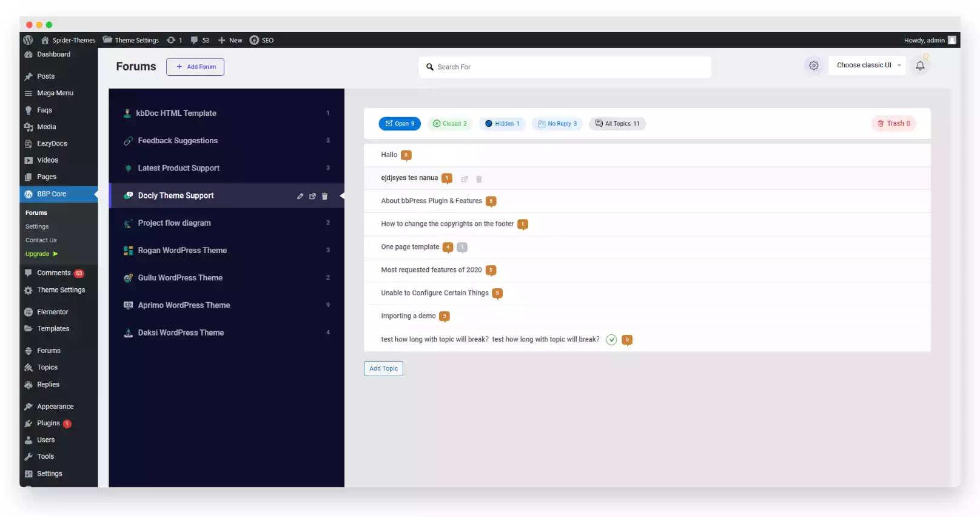Open Unable to Configure Certain Things topic
Screen dimensions: 980x517
[x=434, y=293]
